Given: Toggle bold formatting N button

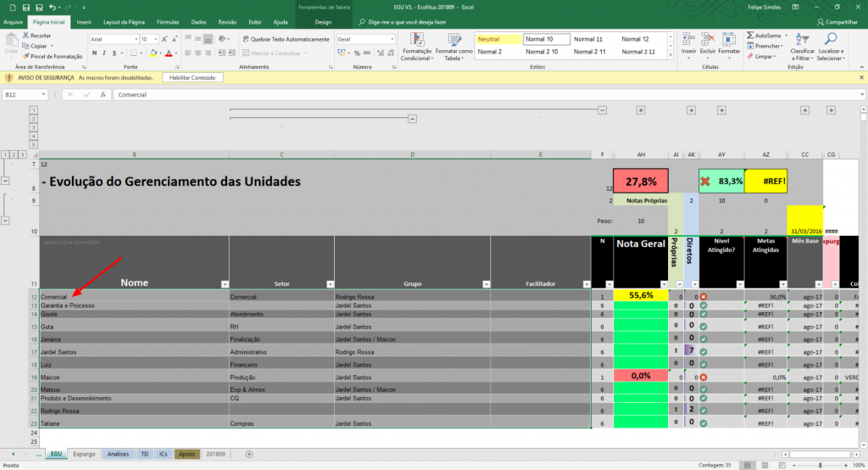Looking at the screenshot, I should pos(94,53).
